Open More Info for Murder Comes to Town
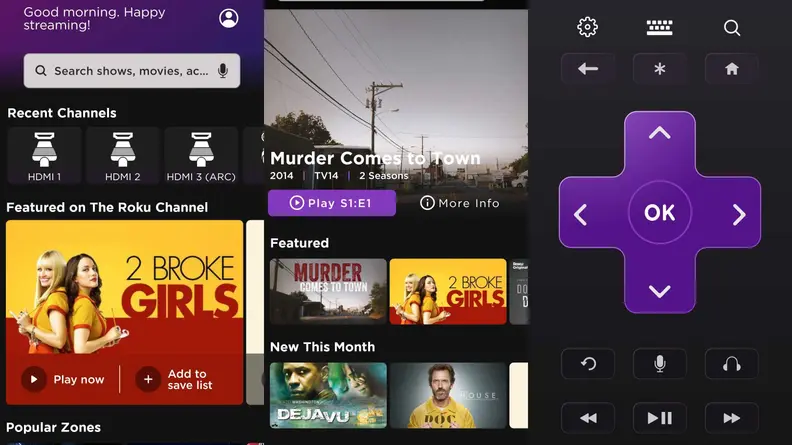The height and width of the screenshot is (445, 792). click(x=460, y=203)
